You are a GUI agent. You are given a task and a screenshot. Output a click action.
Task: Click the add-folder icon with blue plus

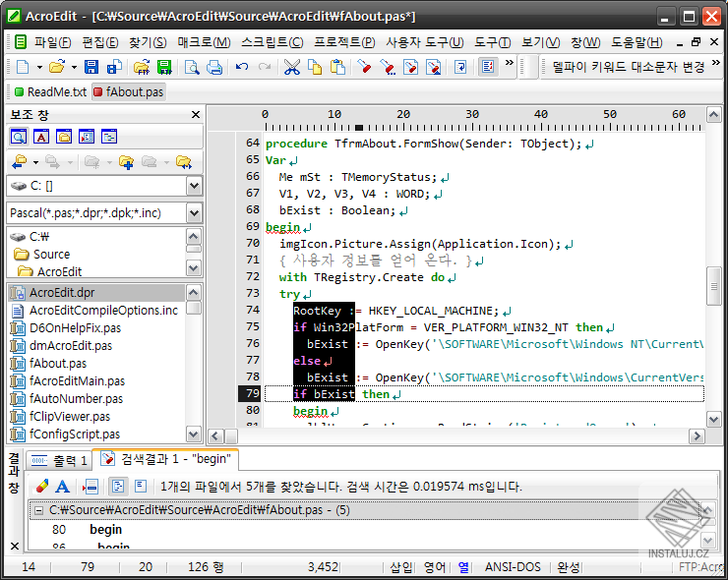(126, 161)
